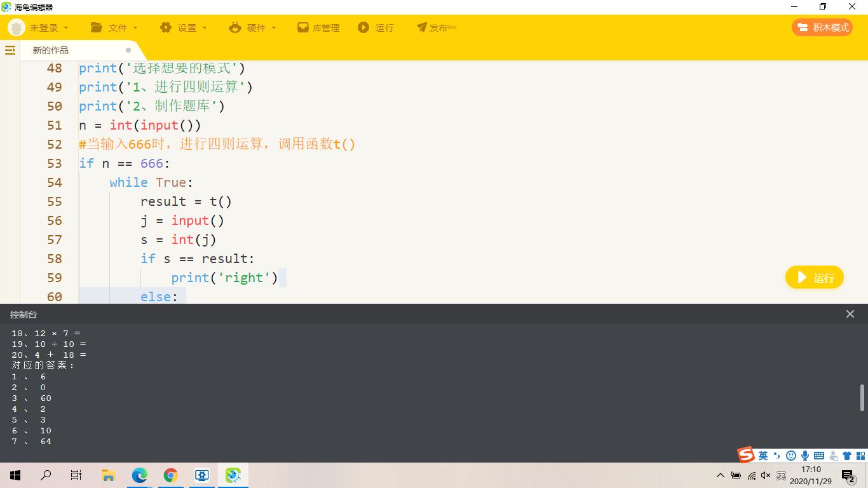Click 运行 in the top toolbar
868x488 pixels.
click(x=376, y=28)
